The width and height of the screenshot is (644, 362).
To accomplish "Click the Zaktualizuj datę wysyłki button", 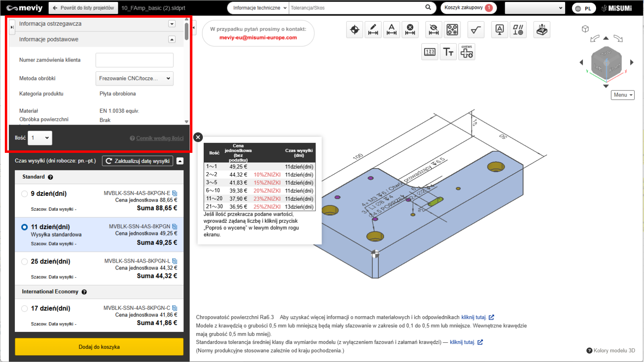I will point(138,161).
